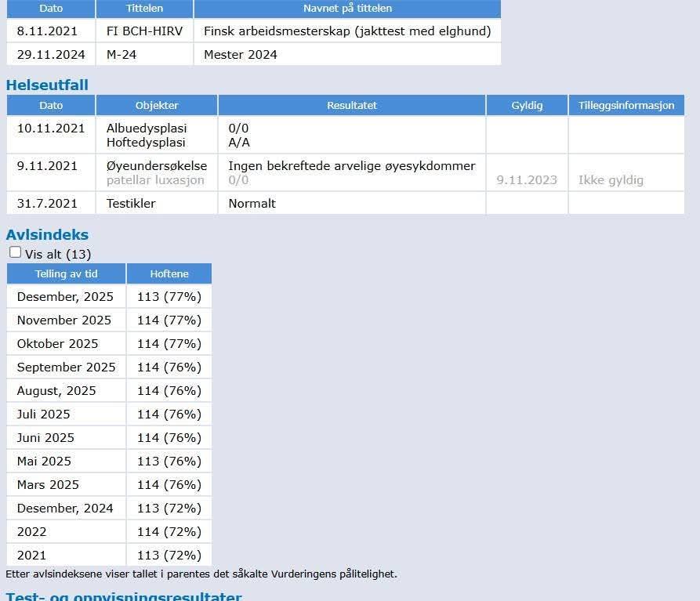Click the 'Øyeundersøkelse' entry
Screen dimensions: 700x601
[x=157, y=166]
